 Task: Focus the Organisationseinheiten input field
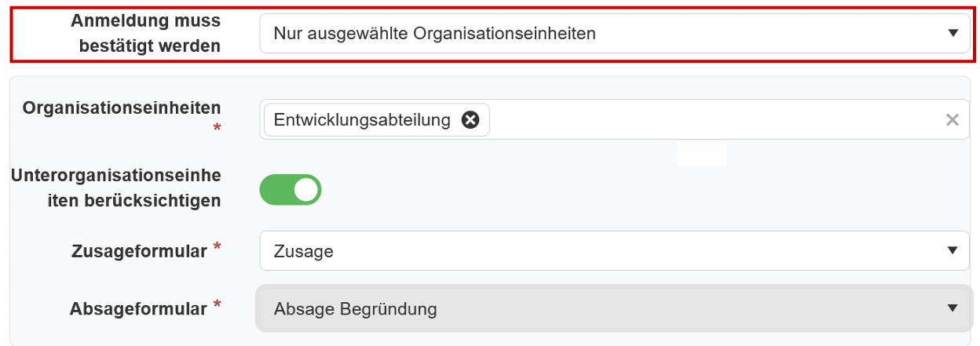pyautogui.click(x=707, y=120)
